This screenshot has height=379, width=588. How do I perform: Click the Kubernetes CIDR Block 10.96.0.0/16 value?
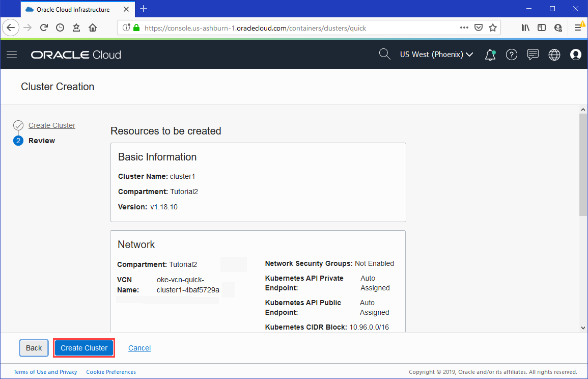click(369, 327)
